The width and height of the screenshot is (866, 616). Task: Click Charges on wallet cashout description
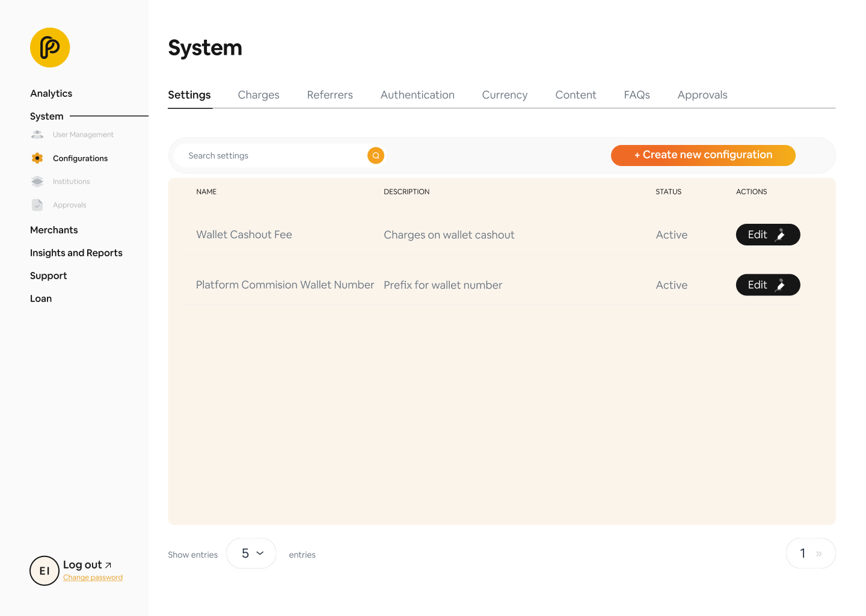pos(449,235)
